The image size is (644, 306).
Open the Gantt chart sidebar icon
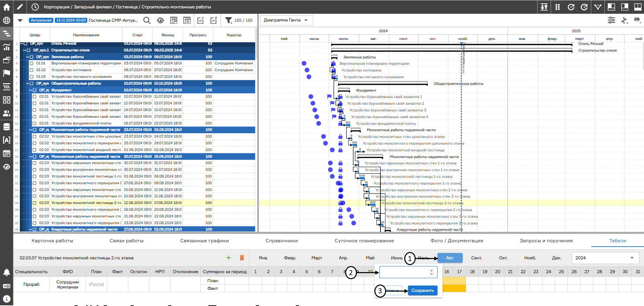point(6,34)
